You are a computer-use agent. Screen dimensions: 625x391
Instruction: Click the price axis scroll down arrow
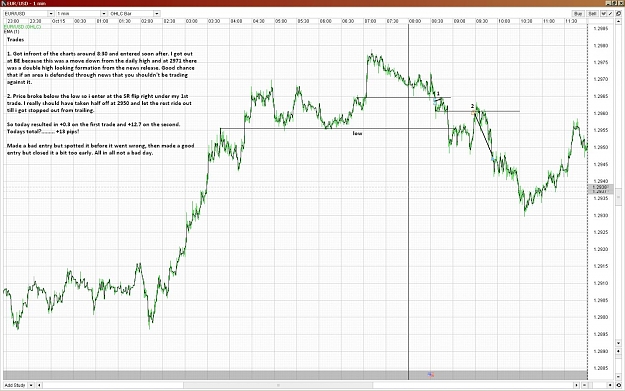618,343
